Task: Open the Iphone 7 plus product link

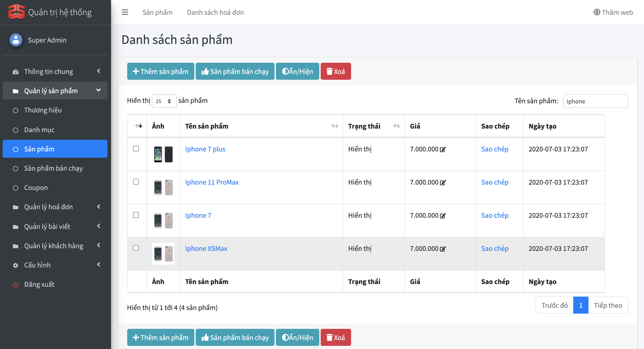Action: pyautogui.click(x=205, y=149)
